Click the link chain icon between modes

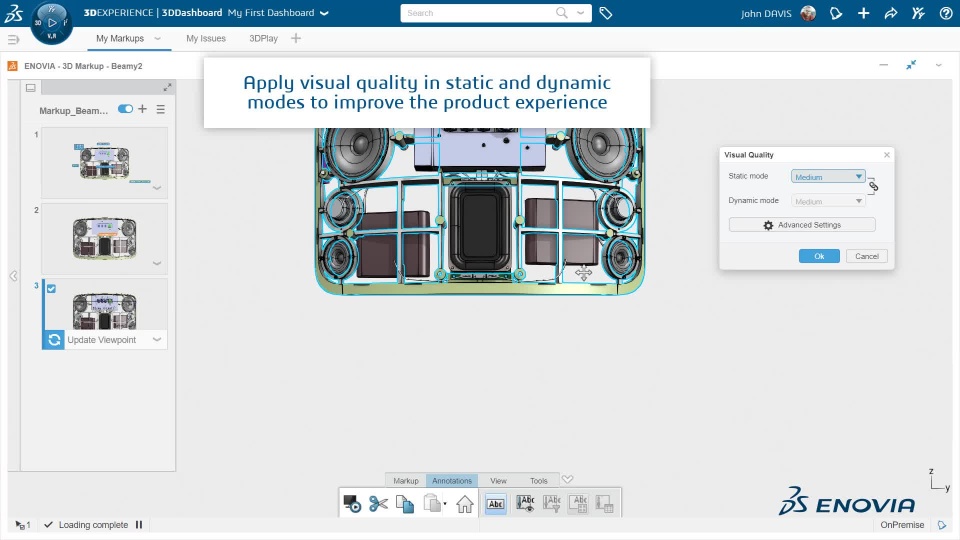coord(874,186)
